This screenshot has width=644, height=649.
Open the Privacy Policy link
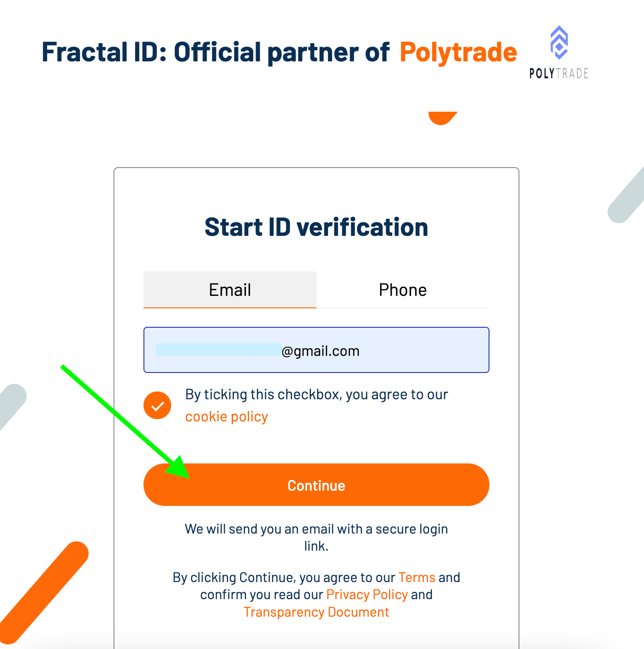pyautogui.click(x=367, y=595)
